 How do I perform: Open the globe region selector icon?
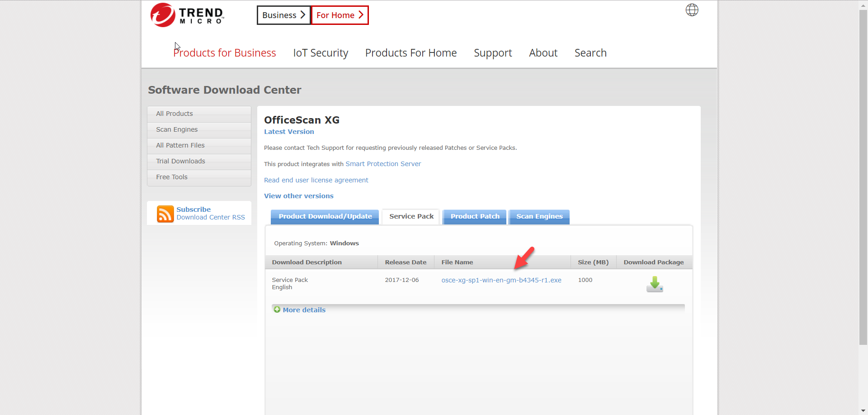point(692,10)
